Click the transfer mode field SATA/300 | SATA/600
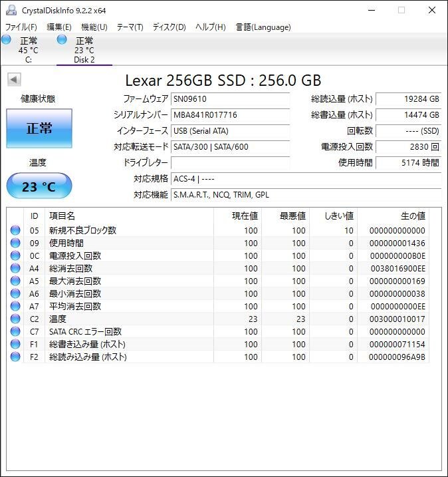This screenshot has height=477, width=448. (231, 147)
